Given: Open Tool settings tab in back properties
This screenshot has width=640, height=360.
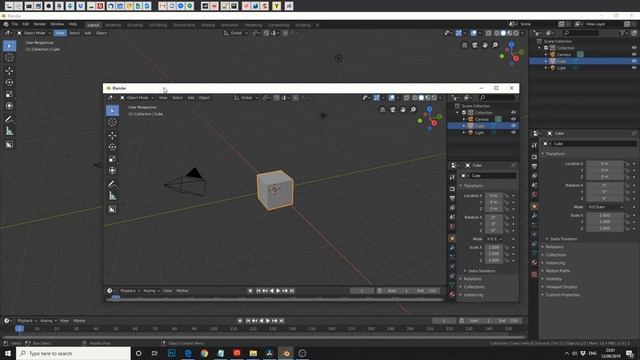Looking at the screenshot, I should [534, 145].
